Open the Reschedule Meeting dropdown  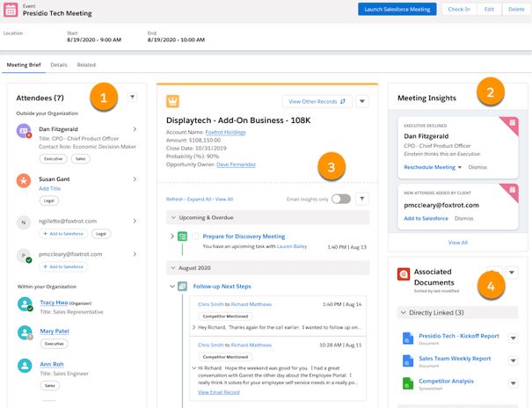click(x=460, y=167)
